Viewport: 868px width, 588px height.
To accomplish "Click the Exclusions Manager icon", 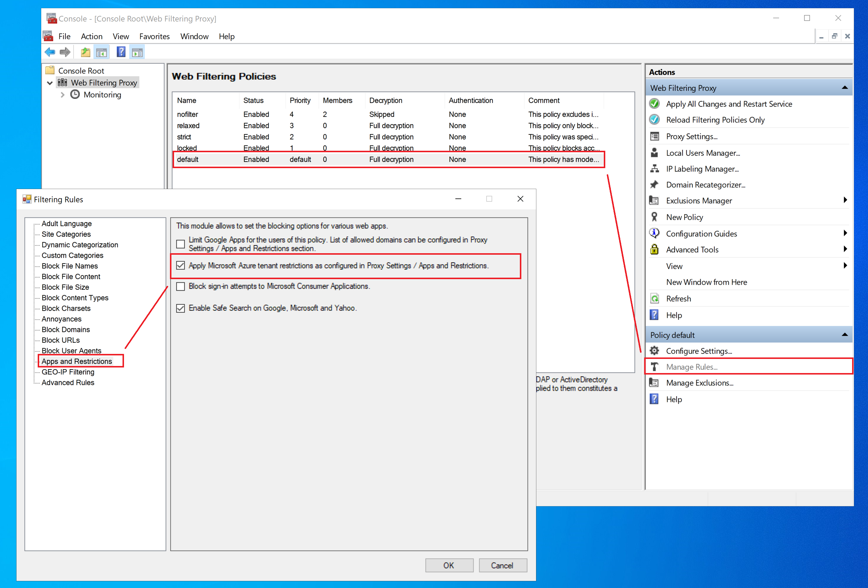I will click(654, 201).
